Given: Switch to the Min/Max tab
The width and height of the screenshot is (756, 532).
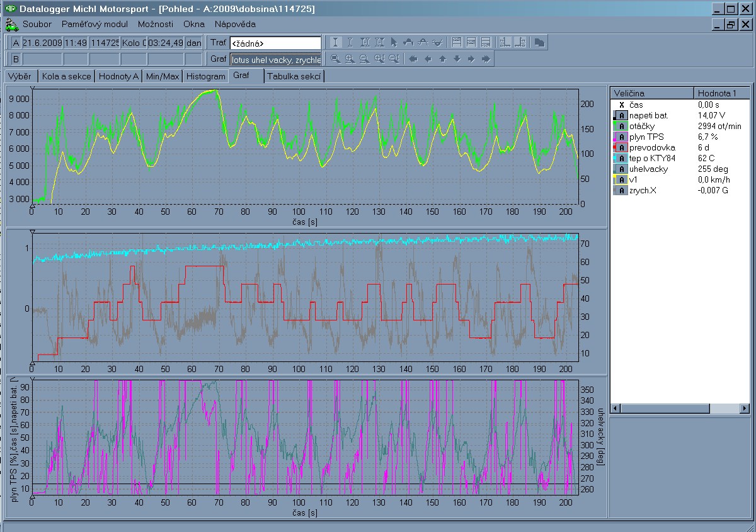Looking at the screenshot, I should 163,76.
